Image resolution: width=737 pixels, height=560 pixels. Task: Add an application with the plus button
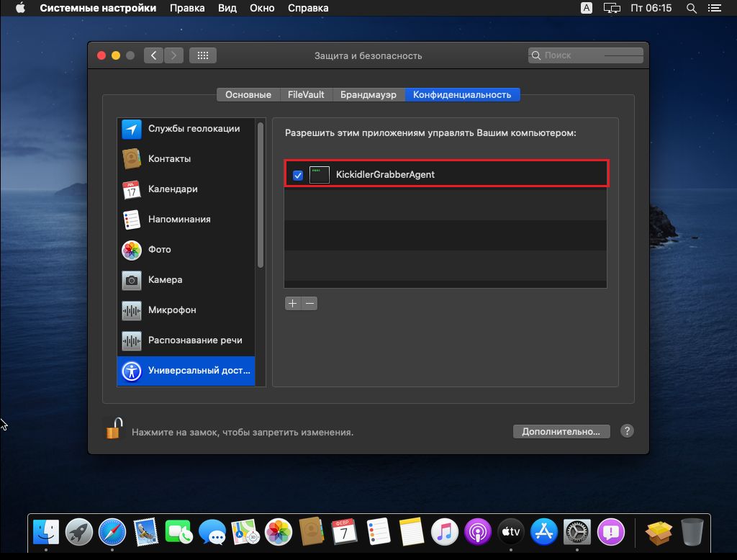point(292,304)
